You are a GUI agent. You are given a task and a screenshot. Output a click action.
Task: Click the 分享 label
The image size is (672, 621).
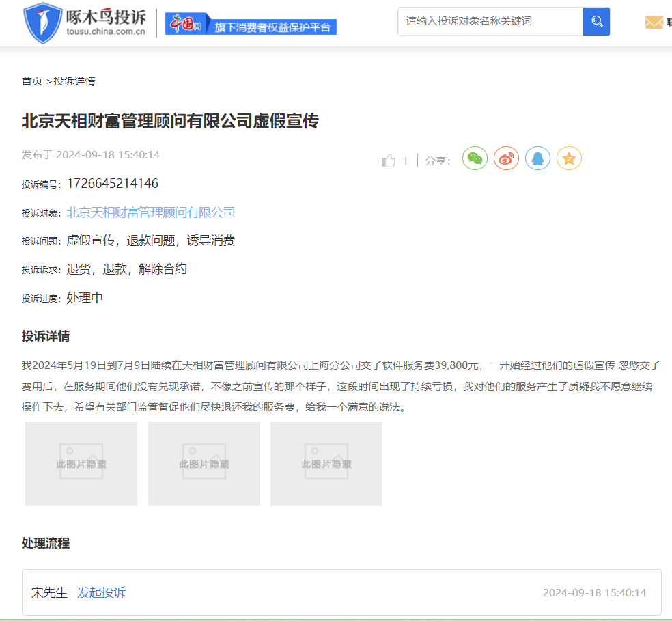[x=437, y=161]
